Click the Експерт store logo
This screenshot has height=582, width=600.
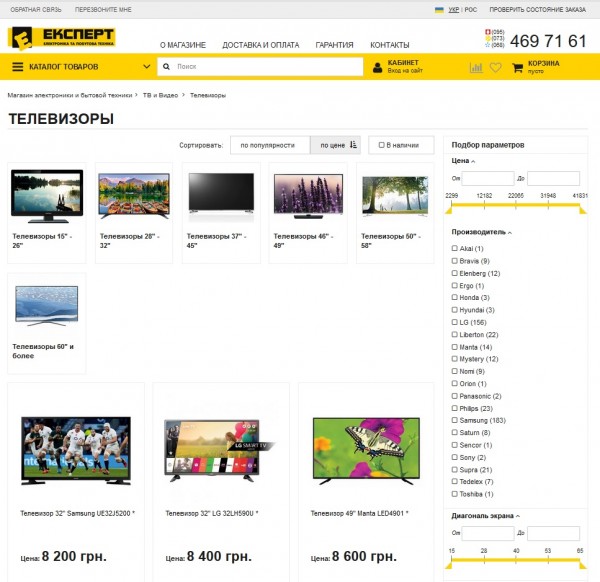(x=62, y=38)
